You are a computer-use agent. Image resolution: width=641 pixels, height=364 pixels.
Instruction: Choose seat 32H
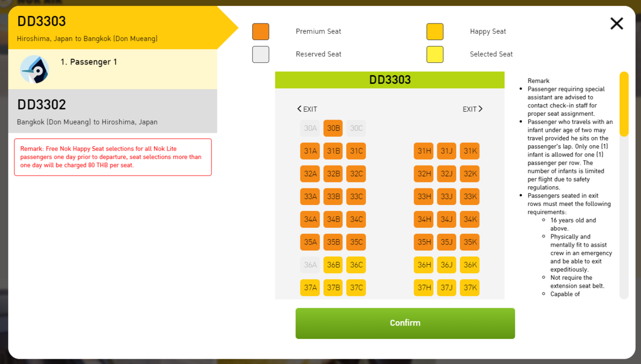(424, 173)
